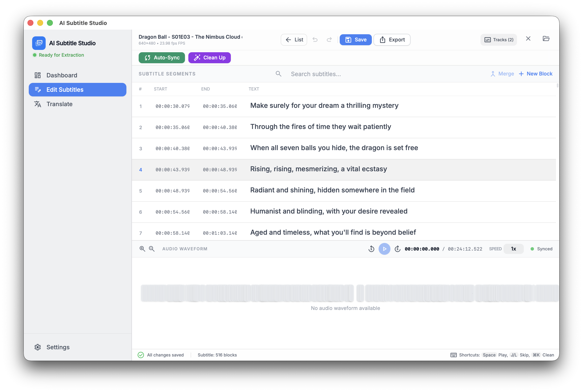The width and height of the screenshot is (583, 392).
Task: Skip forward 5 seconds
Action: pyautogui.click(x=397, y=249)
